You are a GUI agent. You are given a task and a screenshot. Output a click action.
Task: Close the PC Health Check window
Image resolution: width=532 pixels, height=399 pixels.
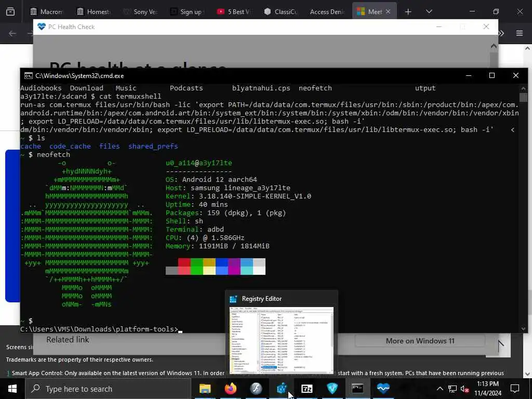coord(486,26)
